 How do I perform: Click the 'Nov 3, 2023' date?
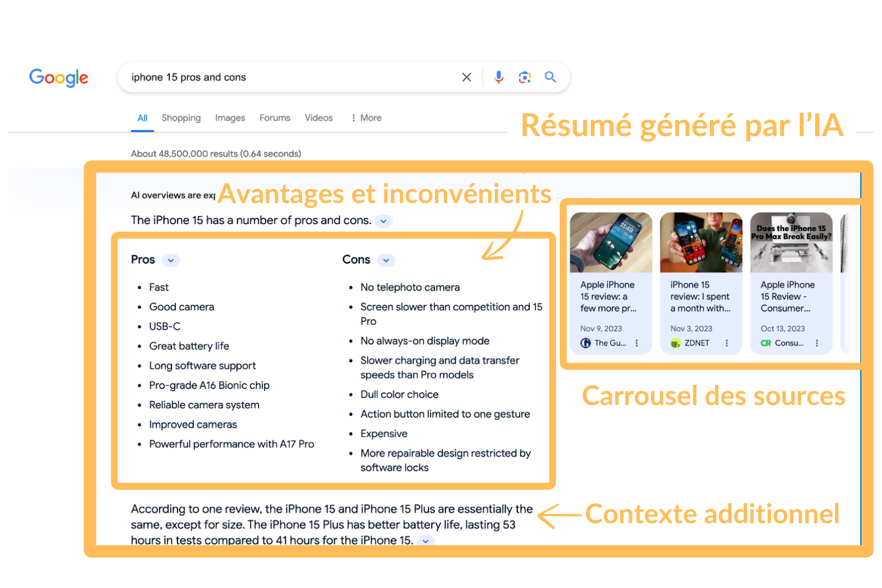click(x=691, y=328)
